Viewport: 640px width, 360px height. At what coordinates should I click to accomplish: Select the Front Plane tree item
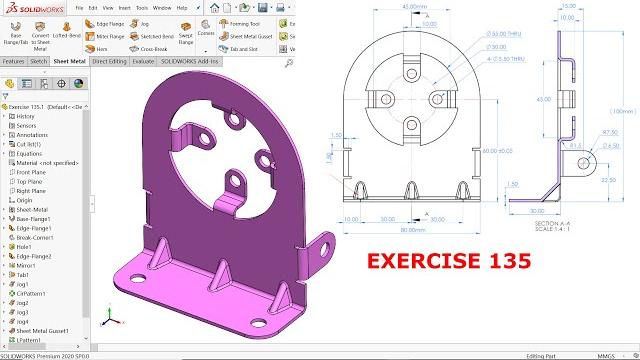(x=27, y=172)
